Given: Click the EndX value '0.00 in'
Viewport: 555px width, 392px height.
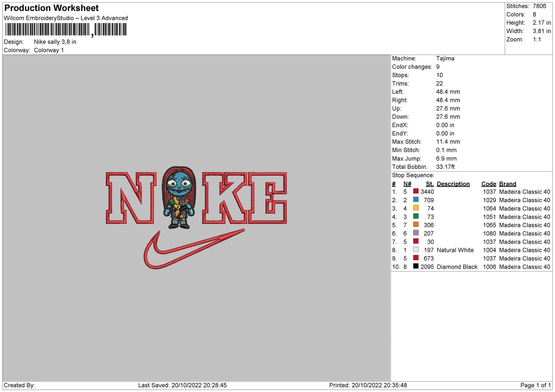Looking at the screenshot, I should tap(445, 125).
